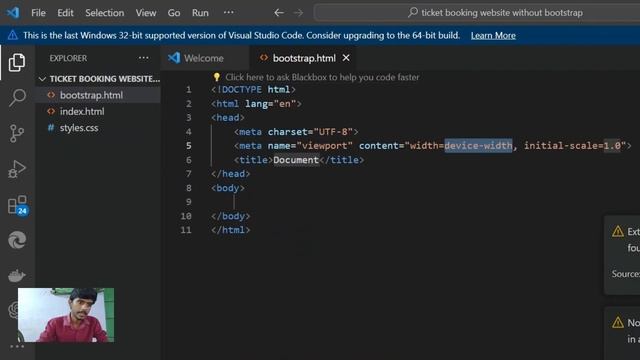Click the Blackbox lightbulb icon

point(216,77)
